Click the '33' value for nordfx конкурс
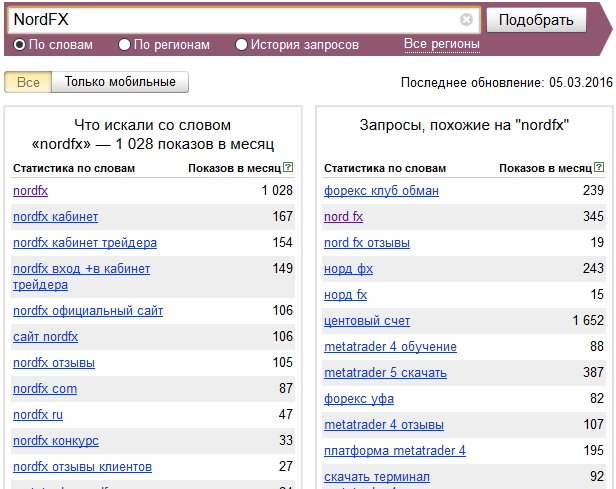This screenshot has width=616, height=489. [286, 440]
